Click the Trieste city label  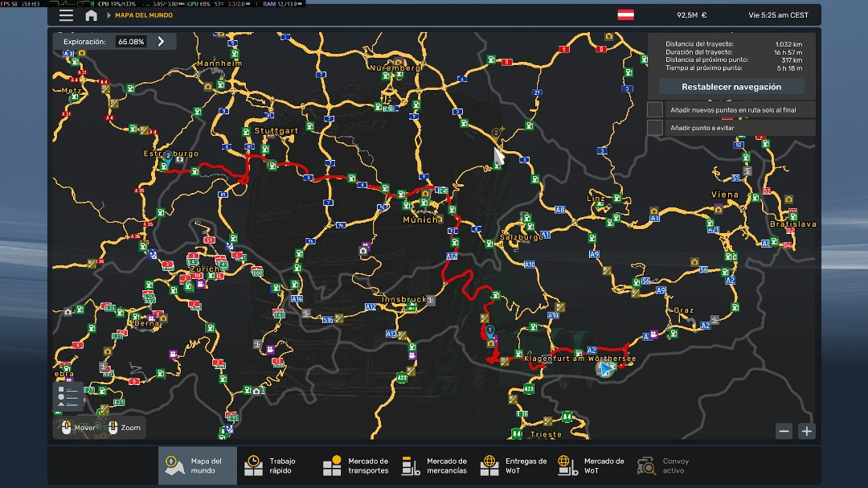pos(546,434)
